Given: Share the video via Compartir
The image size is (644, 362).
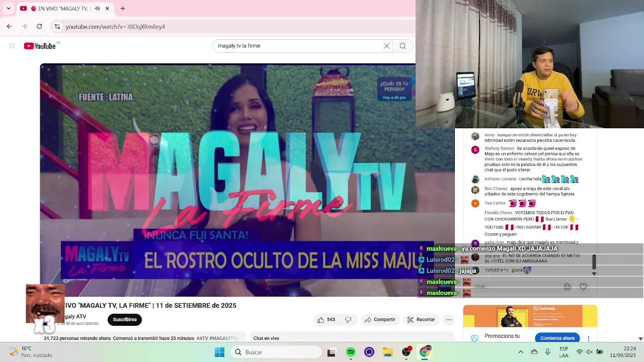Looking at the screenshot, I should [380, 320].
